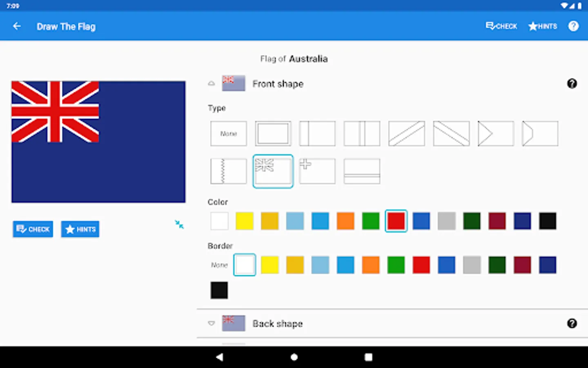Tap CHECK in the top app bar
This screenshot has height=368, width=588.
click(x=501, y=27)
